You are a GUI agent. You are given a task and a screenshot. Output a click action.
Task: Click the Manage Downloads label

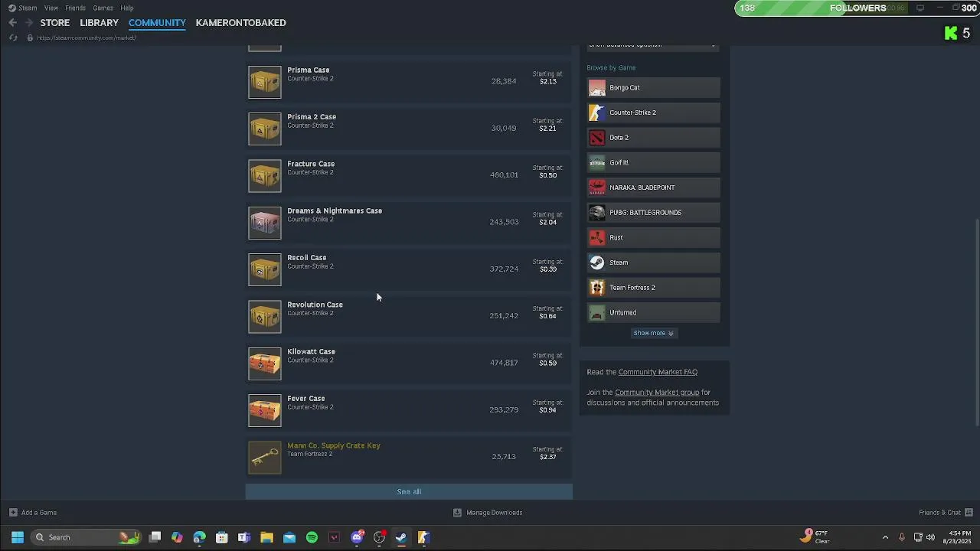tap(495, 513)
